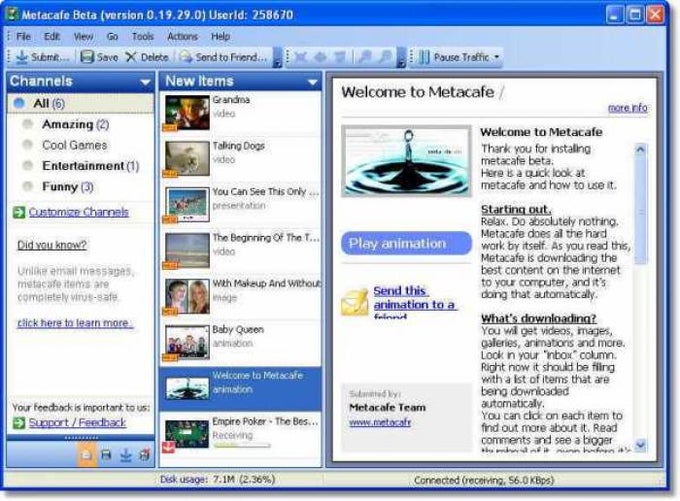Image resolution: width=680 pixels, height=501 pixels.
Task: Click green arrow icon beside Support / Feedback
Action: [x=19, y=422]
